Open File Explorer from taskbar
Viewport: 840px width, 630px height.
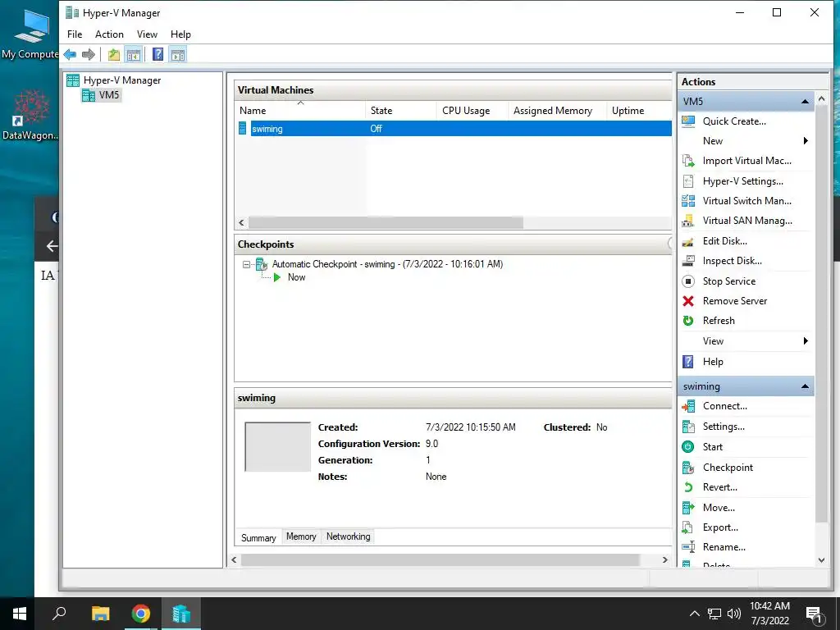pyautogui.click(x=100, y=614)
